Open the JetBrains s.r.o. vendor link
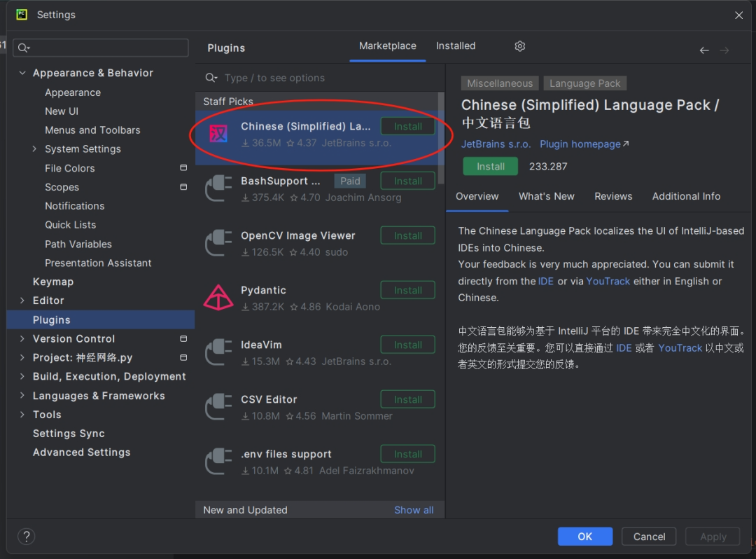Image resolution: width=756 pixels, height=559 pixels. pos(496,144)
